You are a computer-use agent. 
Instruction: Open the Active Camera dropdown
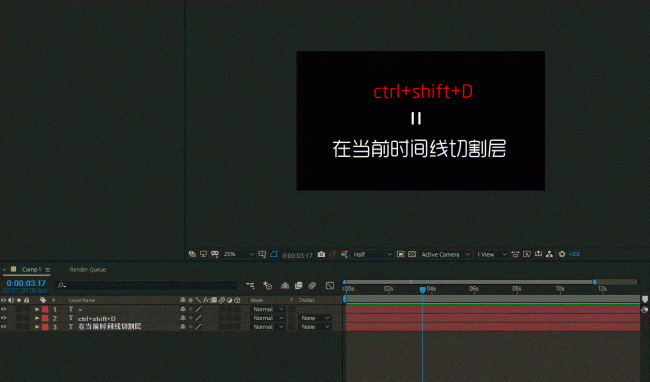(445, 254)
